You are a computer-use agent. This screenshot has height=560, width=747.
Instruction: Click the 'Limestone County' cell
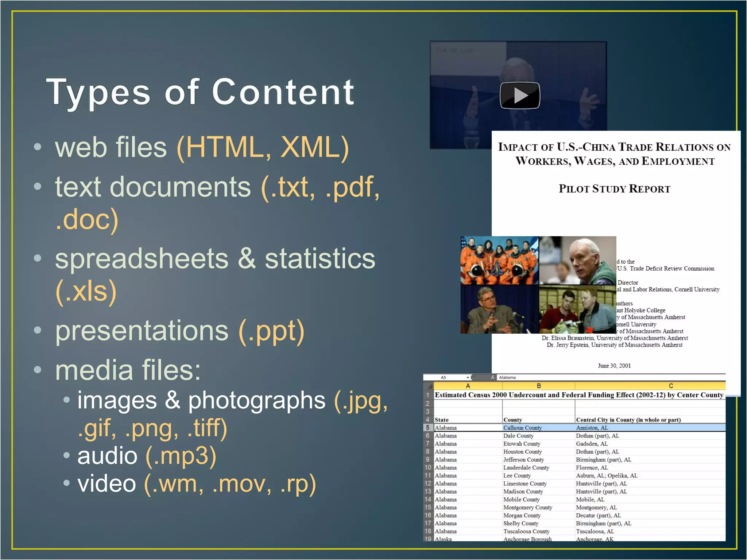(x=539, y=483)
